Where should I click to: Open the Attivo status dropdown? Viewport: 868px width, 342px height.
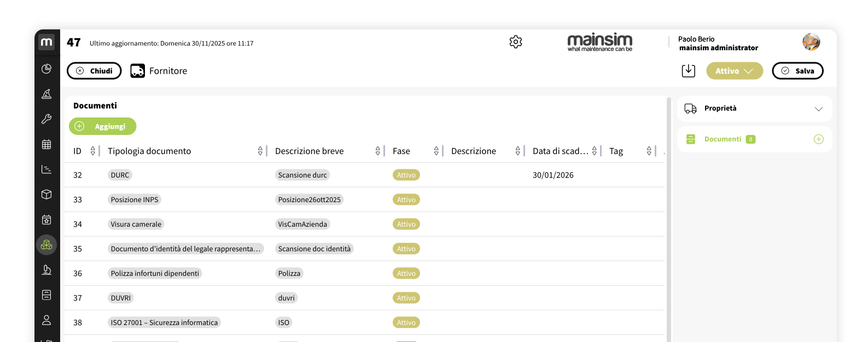734,71
